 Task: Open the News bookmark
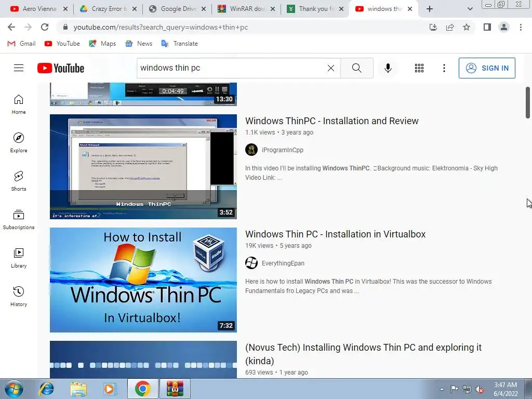click(x=139, y=44)
